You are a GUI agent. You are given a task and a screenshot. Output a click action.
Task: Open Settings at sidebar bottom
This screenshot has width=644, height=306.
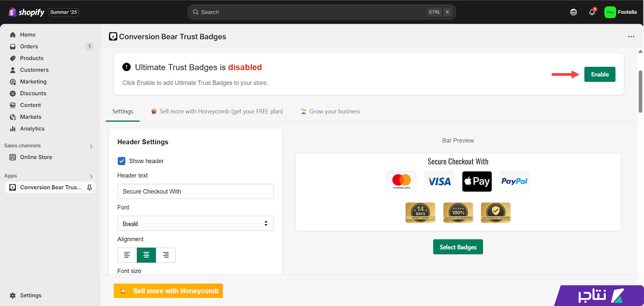(x=31, y=295)
